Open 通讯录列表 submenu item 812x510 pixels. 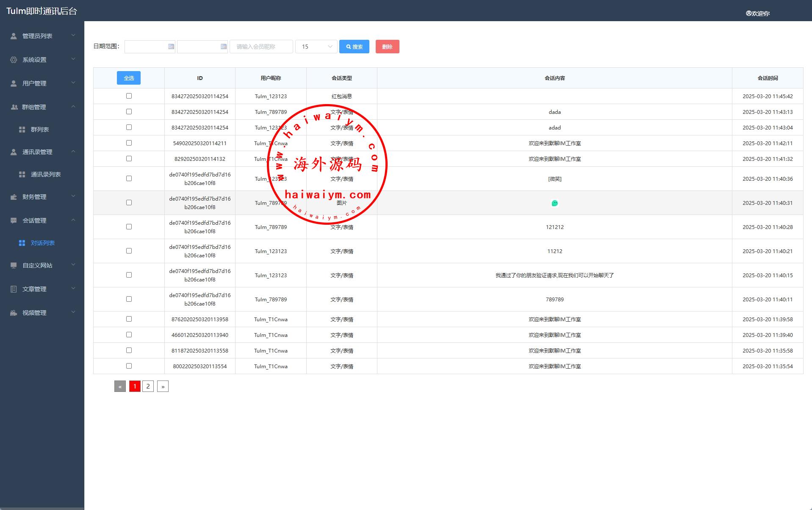point(45,174)
